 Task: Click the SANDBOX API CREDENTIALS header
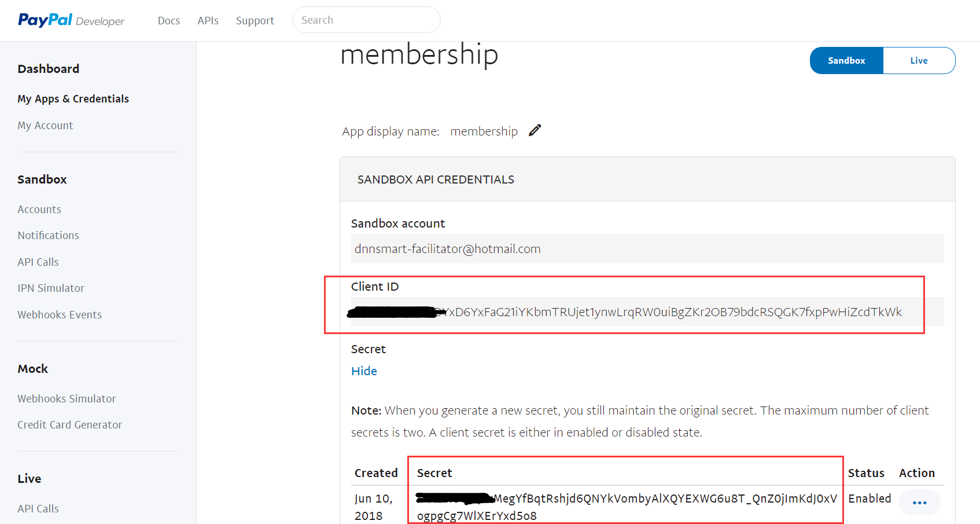point(436,179)
